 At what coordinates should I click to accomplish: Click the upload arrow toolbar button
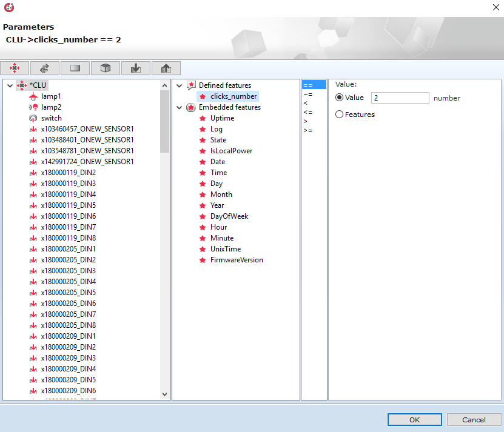[166, 68]
